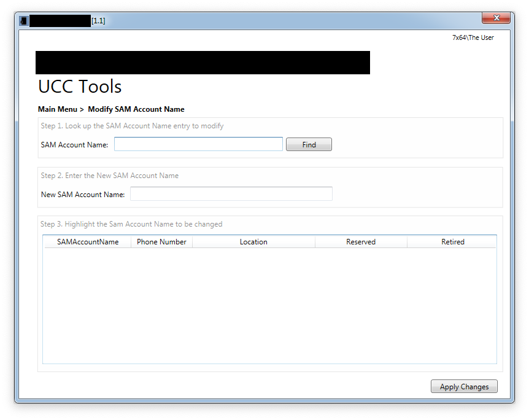Click the UCC Tools heading
Screen dimensions: 529x420
click(80, 87)
